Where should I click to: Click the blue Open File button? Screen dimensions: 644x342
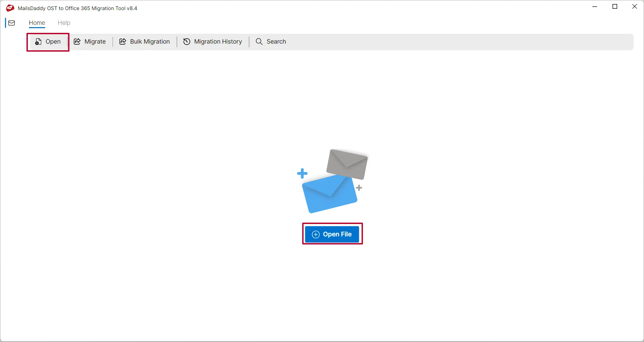click(332, 234)
